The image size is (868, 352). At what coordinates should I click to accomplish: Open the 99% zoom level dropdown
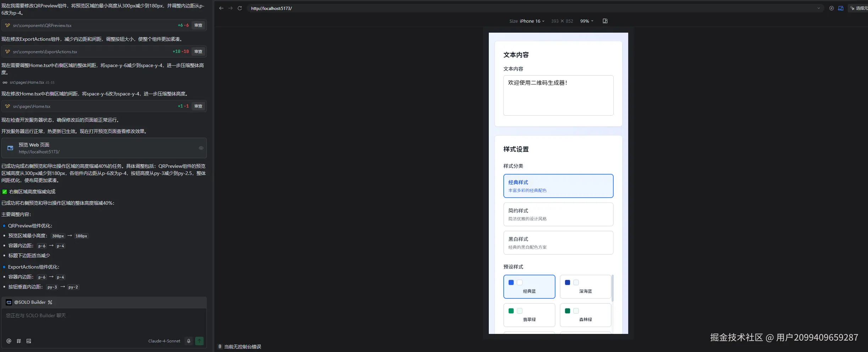587,21
